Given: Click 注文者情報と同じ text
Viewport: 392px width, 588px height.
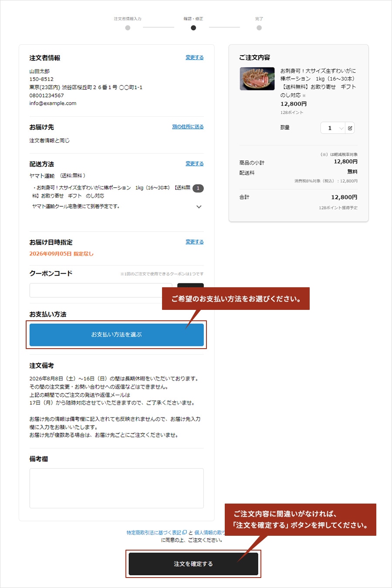Looking at the screenshot, I should [x=49, y=141].
